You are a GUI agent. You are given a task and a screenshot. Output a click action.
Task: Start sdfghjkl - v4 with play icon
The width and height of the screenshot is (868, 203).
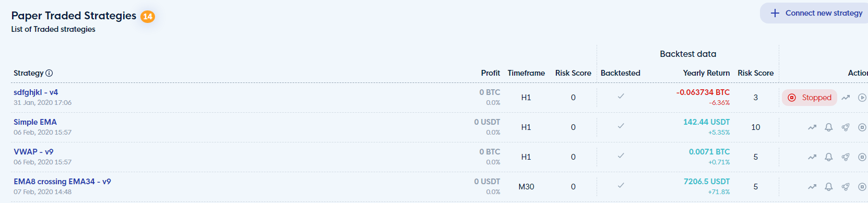pyautogui.click(x=862, y=98)
